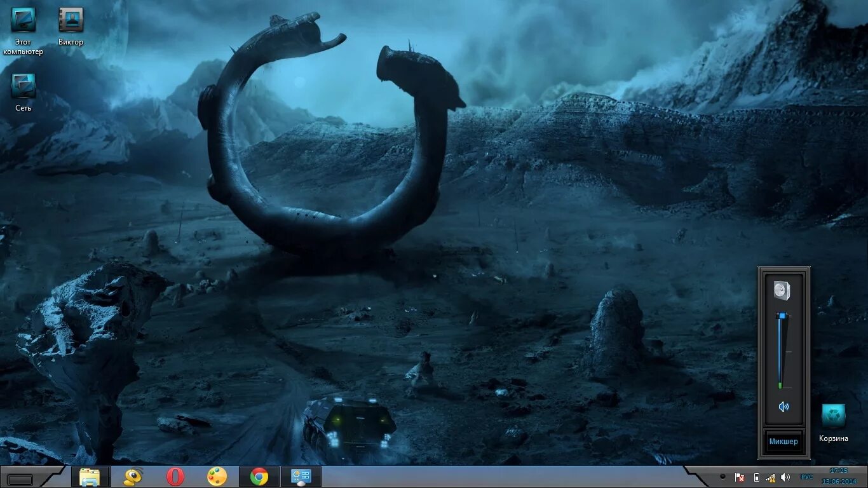This screenshot has width=868, height=488.
Task: Click the speaker device icon in volume popup
Action: tap(782, 291)
